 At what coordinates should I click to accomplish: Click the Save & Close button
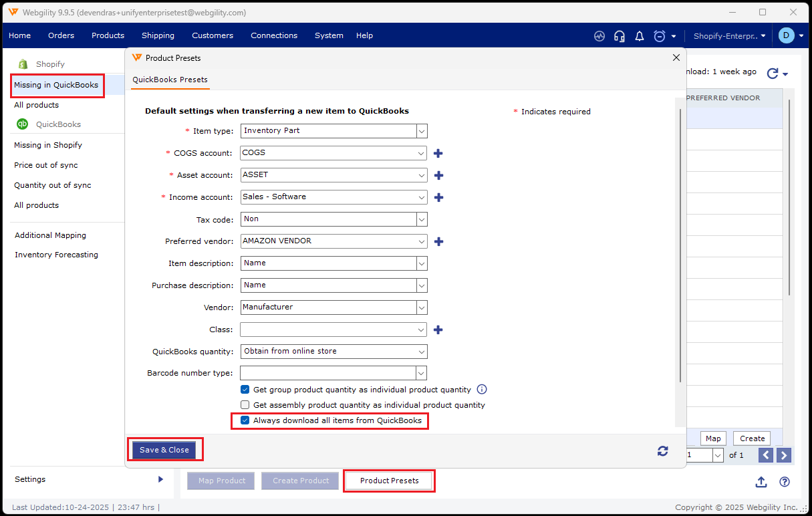click(164, 450)
